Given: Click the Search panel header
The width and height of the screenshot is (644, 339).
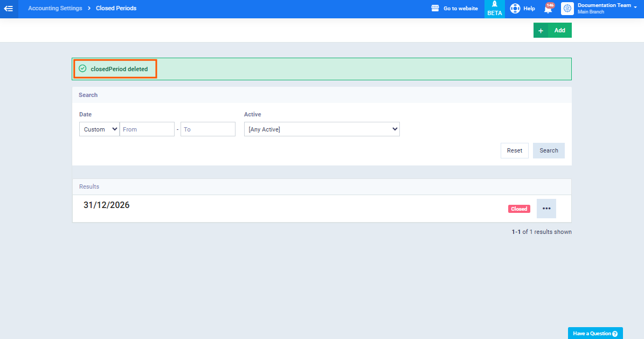Looking at the screenshot, I should [x=322, y=95].
